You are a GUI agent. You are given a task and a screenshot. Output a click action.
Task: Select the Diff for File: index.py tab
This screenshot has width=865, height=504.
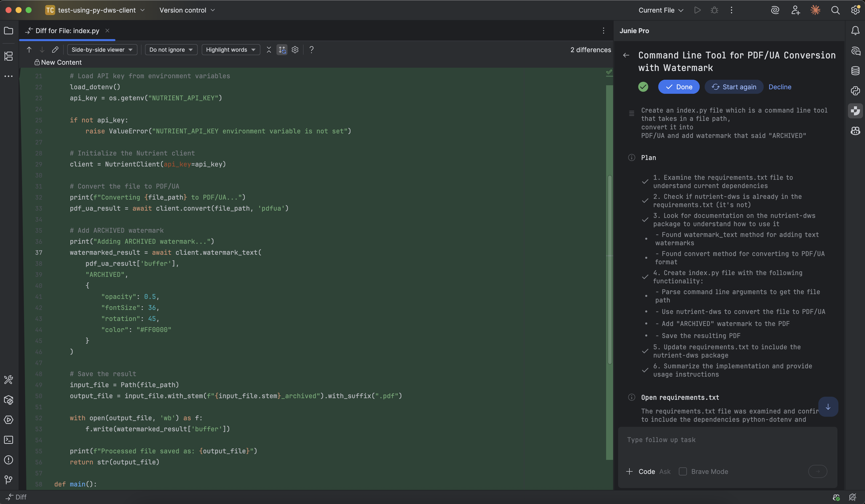point(67,31)
